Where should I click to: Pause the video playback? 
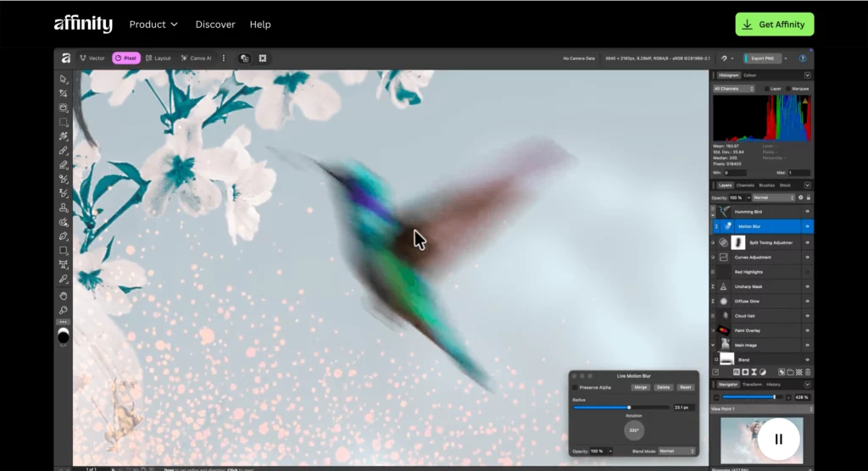point(778,439)
